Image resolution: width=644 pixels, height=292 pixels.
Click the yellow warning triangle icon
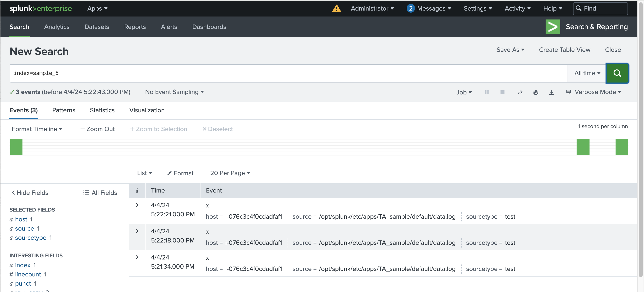point(336,8)
